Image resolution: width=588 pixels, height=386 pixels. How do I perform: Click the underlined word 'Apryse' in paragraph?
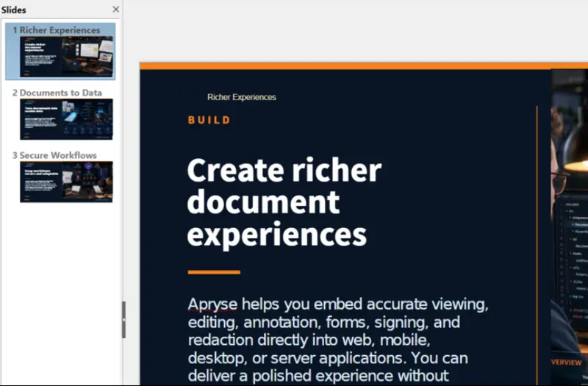(212, 304)
